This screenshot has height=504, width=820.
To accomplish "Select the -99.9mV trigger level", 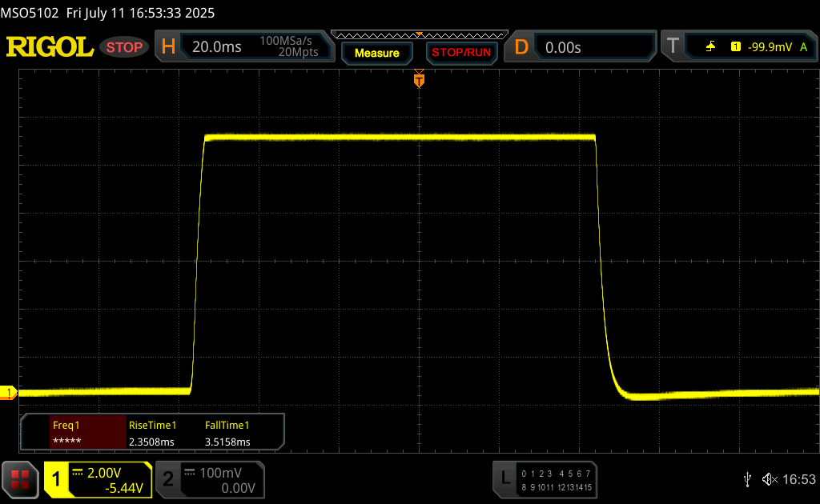I will (770, 47).
